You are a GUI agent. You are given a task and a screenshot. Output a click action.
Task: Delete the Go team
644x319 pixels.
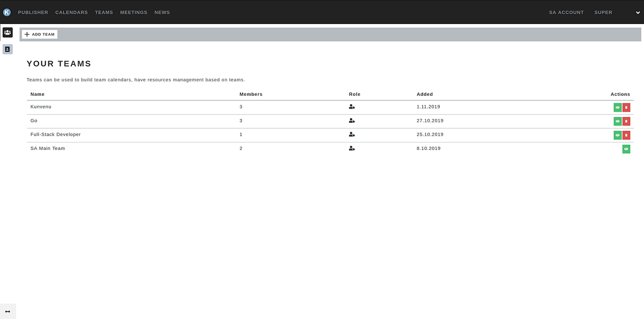626,121
